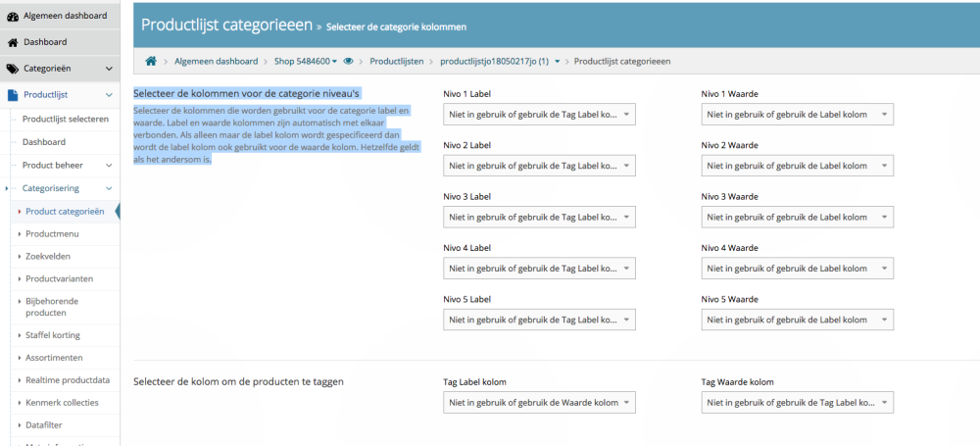This screenshot has height=446, width=980.
Task: Select Staffel korting menu item
Action: 52,335
